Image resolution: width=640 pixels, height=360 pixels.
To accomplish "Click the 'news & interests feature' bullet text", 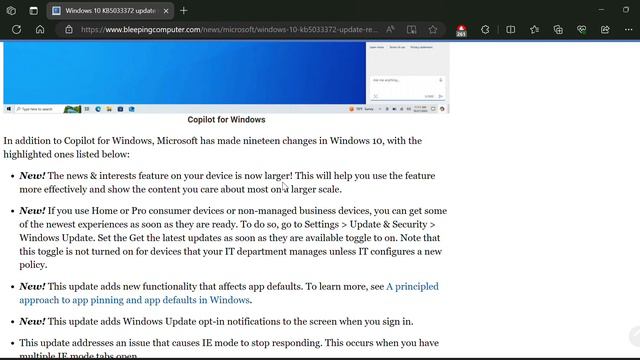I will point(227,182).
